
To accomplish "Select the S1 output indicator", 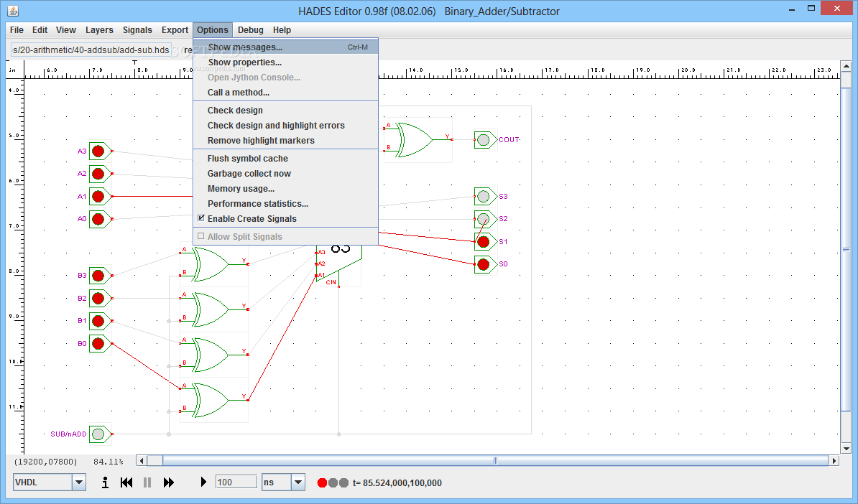I will [484, 242].
